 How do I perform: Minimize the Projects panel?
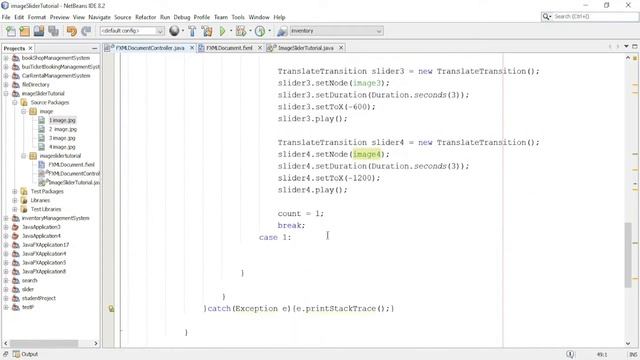[95, 48]
